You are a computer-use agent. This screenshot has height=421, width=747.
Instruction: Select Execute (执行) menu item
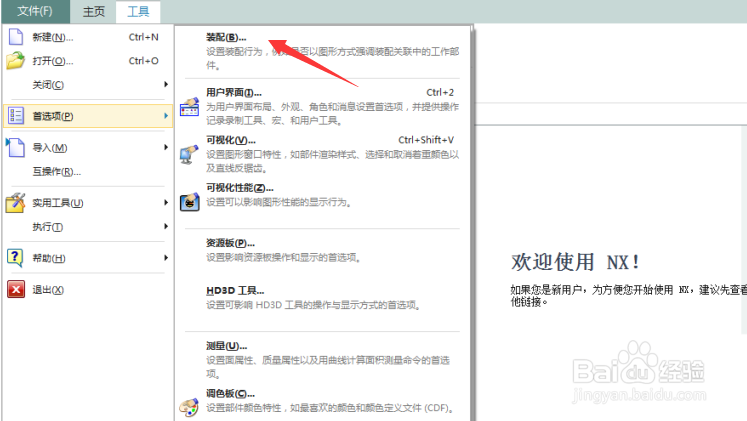point(88,226)
